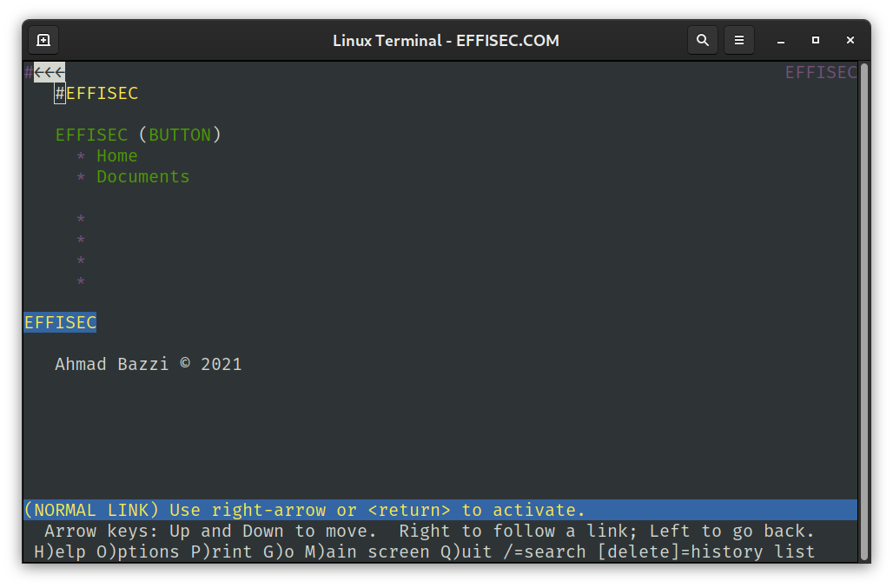Click the yellow EFFISEC heading
Viewport: 893px width, 588px height.
tap(102, 93)
